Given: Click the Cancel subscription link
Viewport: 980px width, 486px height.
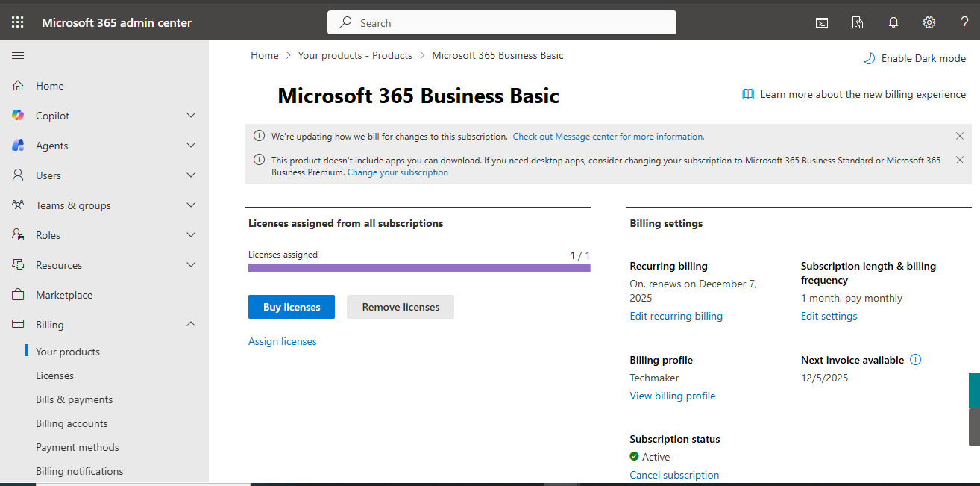Looking at the screenshot, I should 674,475.
